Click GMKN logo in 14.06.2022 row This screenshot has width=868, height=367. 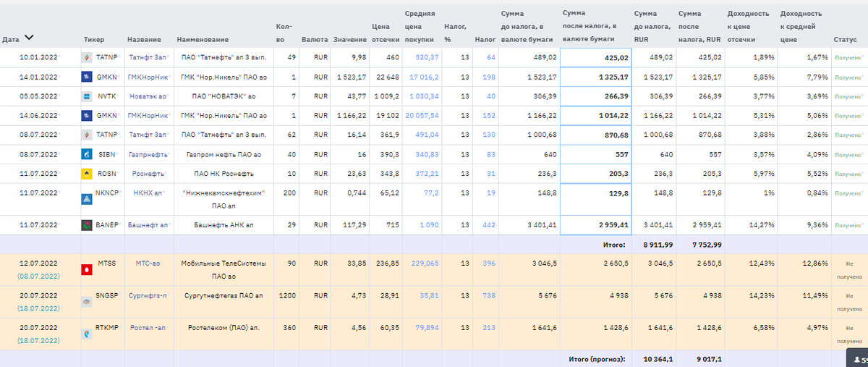tap(86, 116)
